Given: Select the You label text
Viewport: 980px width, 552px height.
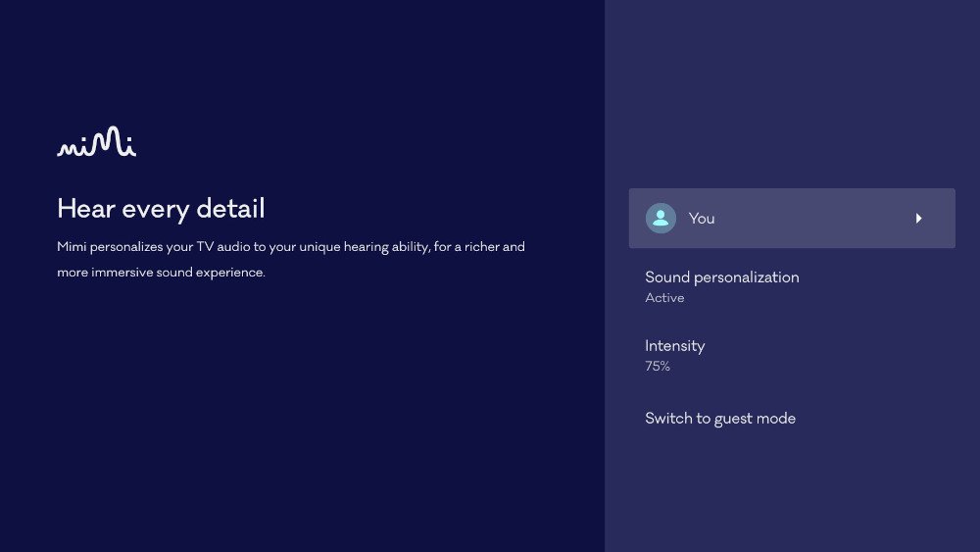Looking at the screenshot, I should pos(702,219).
